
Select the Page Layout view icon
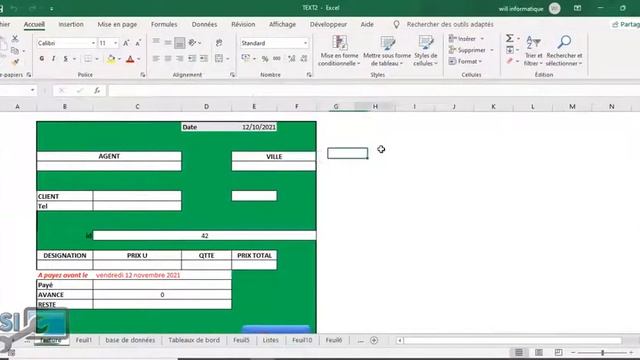539,352
